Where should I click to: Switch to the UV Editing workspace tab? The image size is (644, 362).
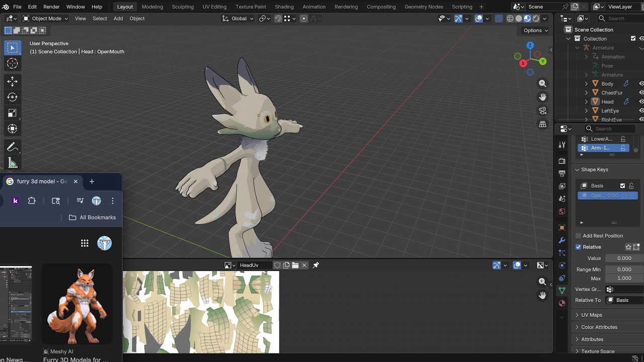point(214,7)
